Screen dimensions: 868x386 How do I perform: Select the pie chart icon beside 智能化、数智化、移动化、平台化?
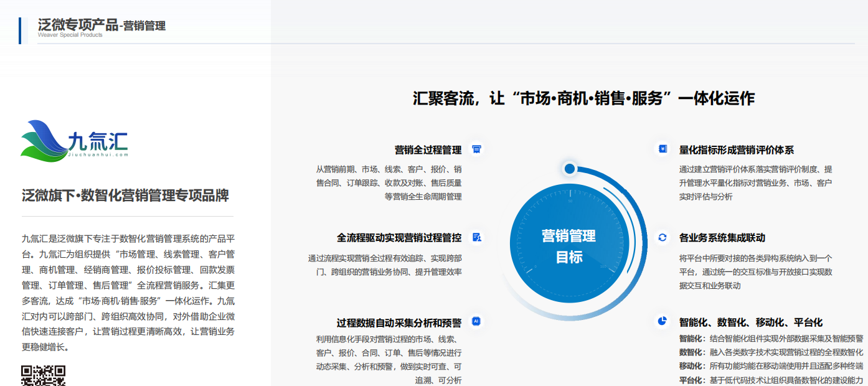pyautogui.click(x=663, y=319)
